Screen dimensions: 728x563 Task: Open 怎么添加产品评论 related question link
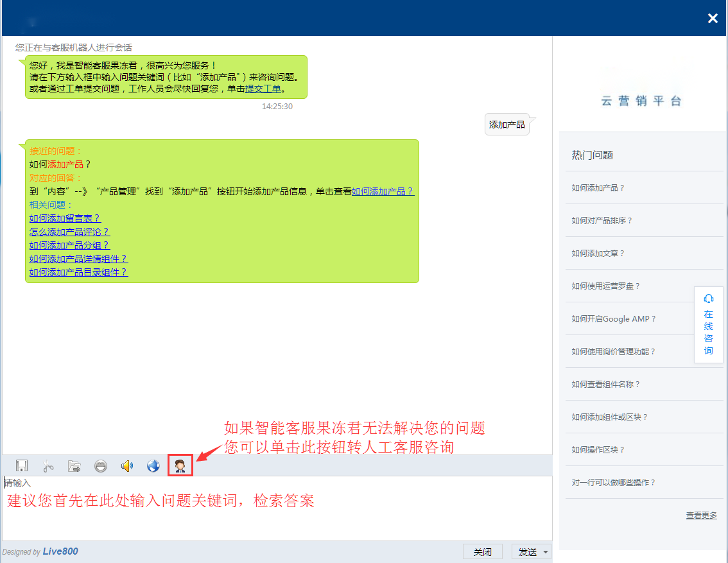69,232
